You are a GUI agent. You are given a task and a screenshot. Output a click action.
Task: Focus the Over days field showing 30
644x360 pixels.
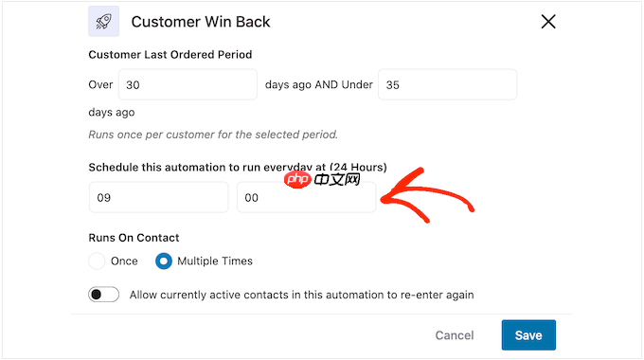coord(188,84)
